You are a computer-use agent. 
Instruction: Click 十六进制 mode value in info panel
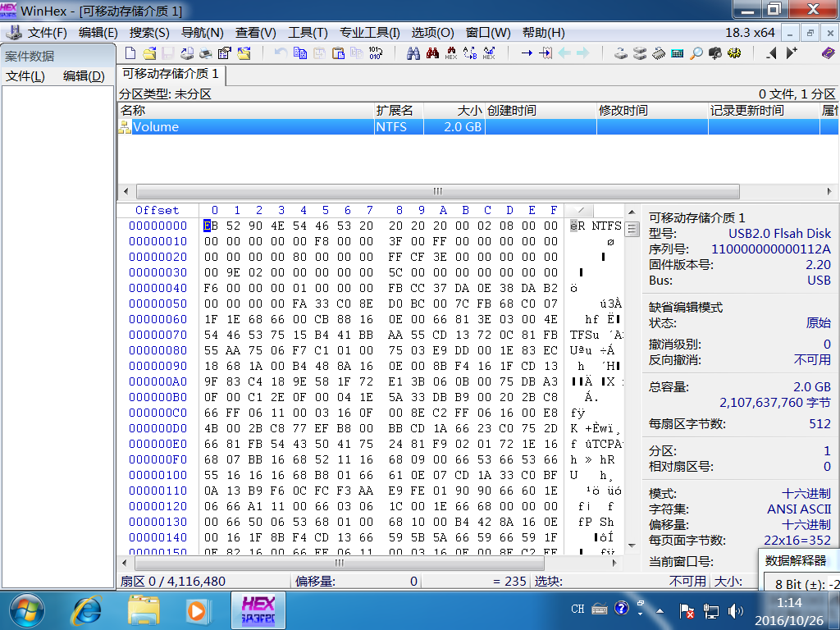[806, 493]
